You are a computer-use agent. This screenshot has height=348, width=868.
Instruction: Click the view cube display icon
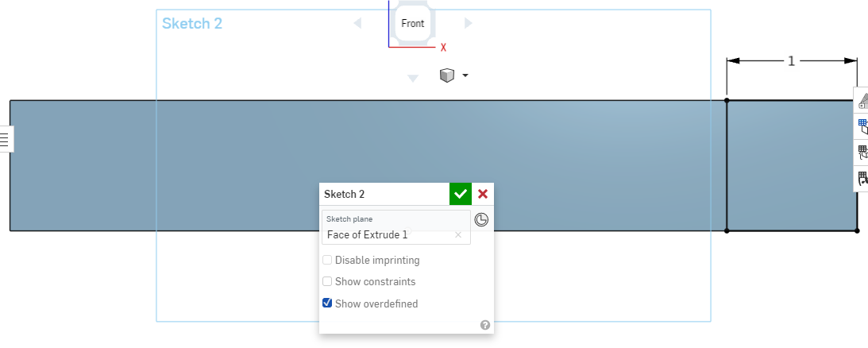tap(446, 75)
